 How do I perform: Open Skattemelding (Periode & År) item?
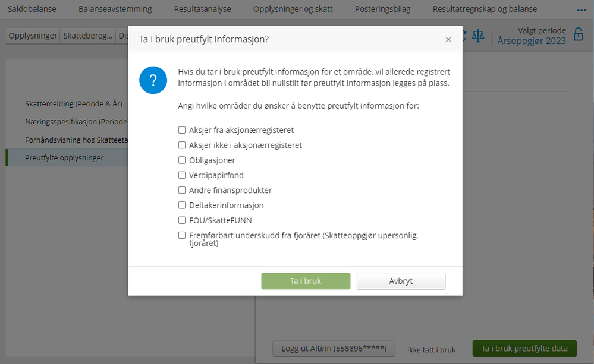click(74, 104)
